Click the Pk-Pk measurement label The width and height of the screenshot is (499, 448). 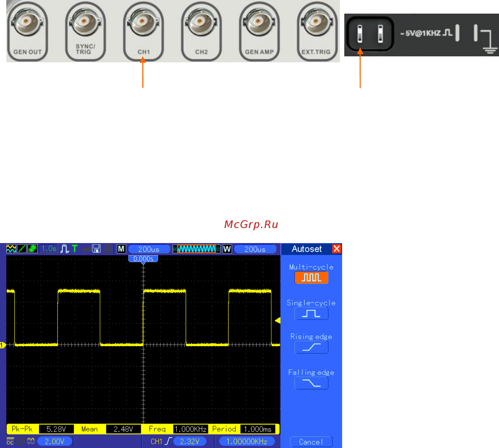pos(22,429)
